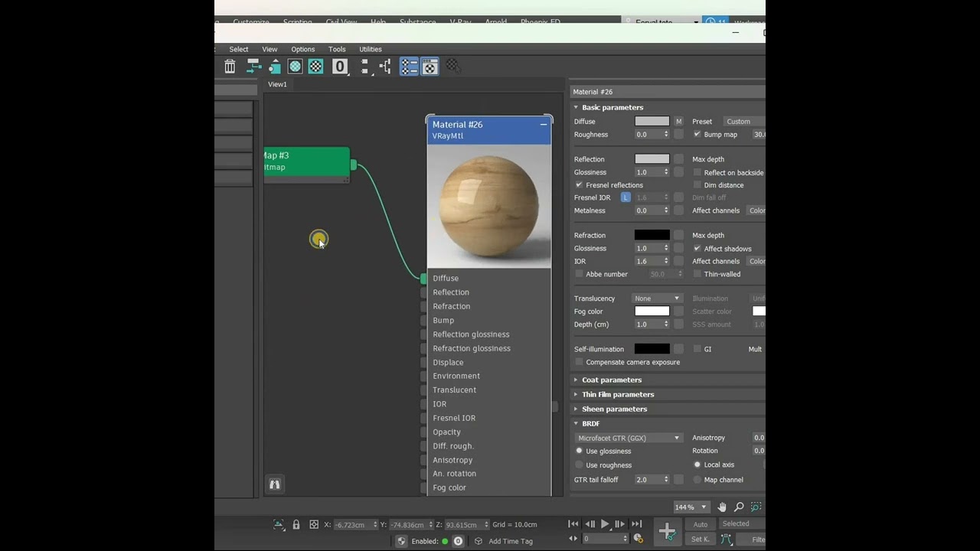Click the M map button beside Diffuse
The image size is (980, 551).
coord(678,122)
